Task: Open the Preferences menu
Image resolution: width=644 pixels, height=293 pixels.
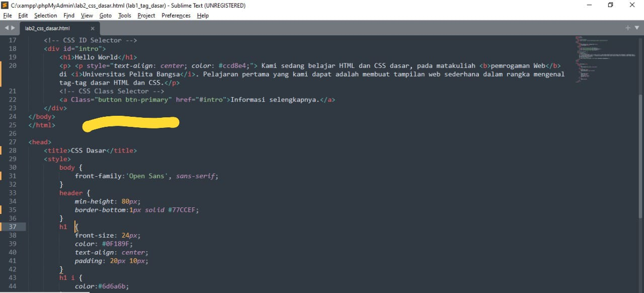Action: click(x=176, y=16)
